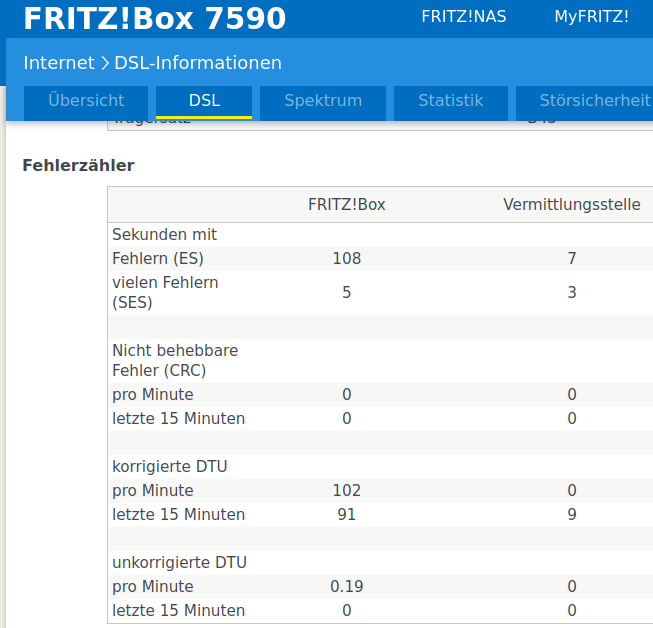Click the FRITZ!Box 7590 title
Image resolution: width=653 pixels, height=628 pixels.
pos(155,18)
